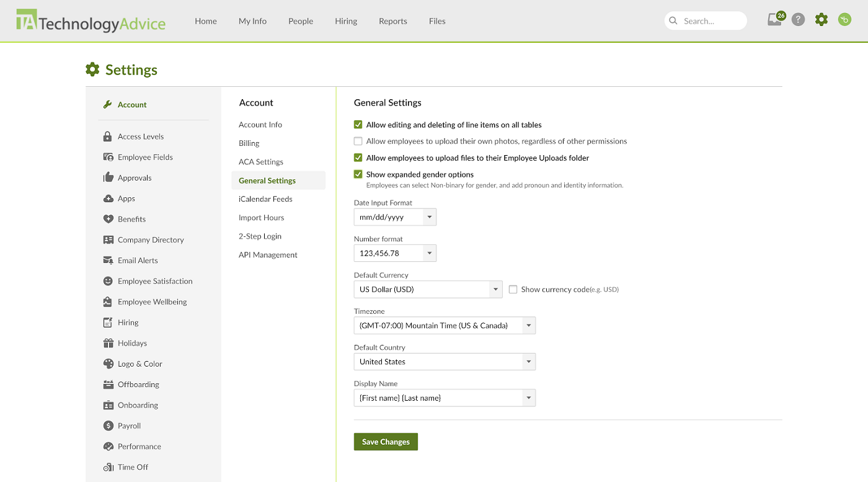
Task: Open Billing settings
Action: click(x=249, y=143)
